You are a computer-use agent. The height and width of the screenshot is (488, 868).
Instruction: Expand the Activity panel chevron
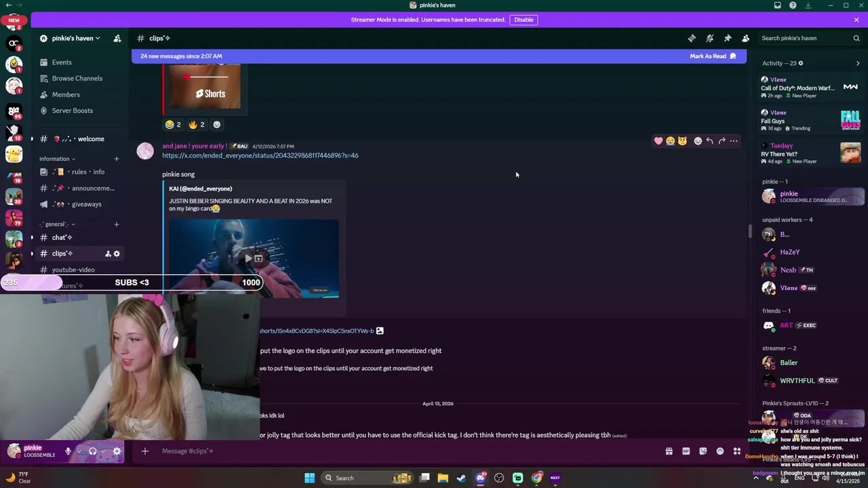(858, 63)
